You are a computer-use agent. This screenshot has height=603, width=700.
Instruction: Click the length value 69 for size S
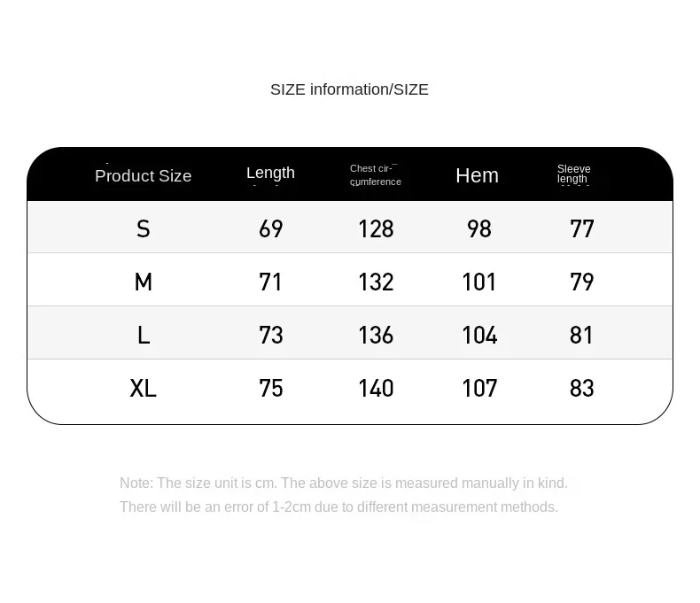click(x=270, y=228)
